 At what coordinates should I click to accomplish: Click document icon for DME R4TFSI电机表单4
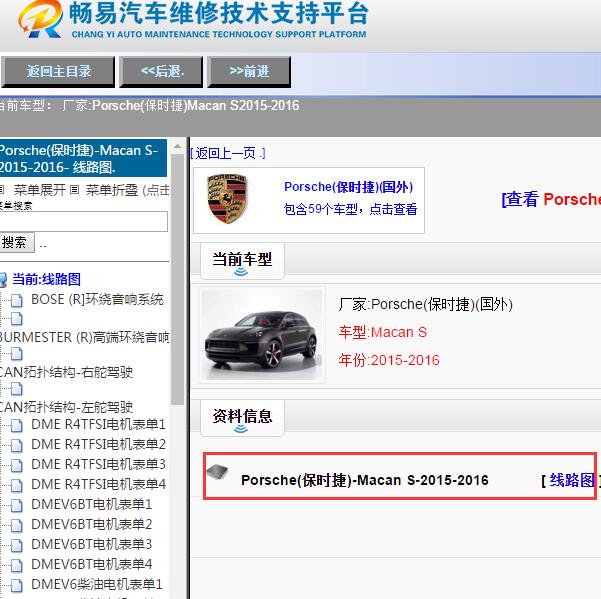tap(16, 485)
